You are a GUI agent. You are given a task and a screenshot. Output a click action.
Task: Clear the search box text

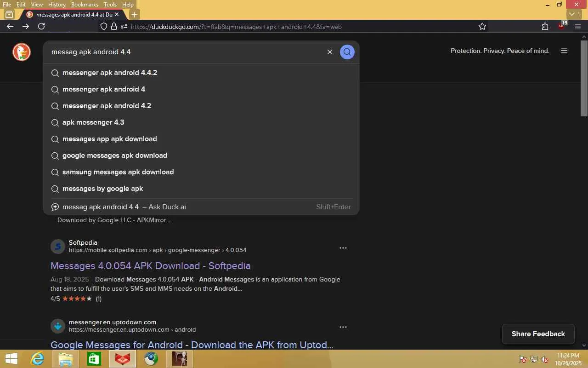330,52
